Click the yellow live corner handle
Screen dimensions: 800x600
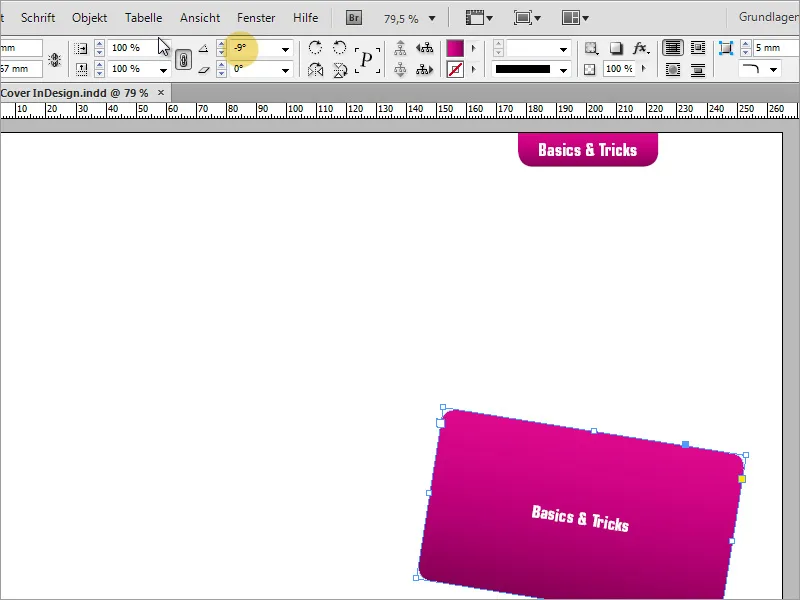742,479
